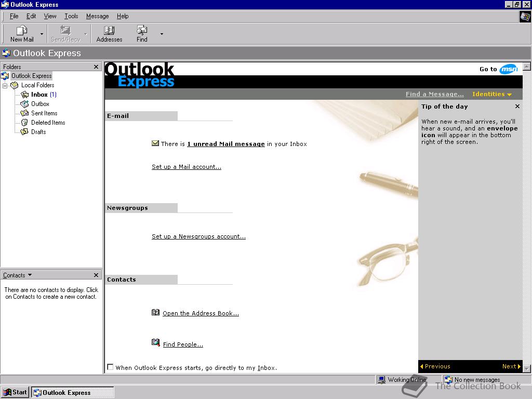Screen dimensions: 532x399
Task: Click the unread mail envelope icon
Action: point(155,143)
